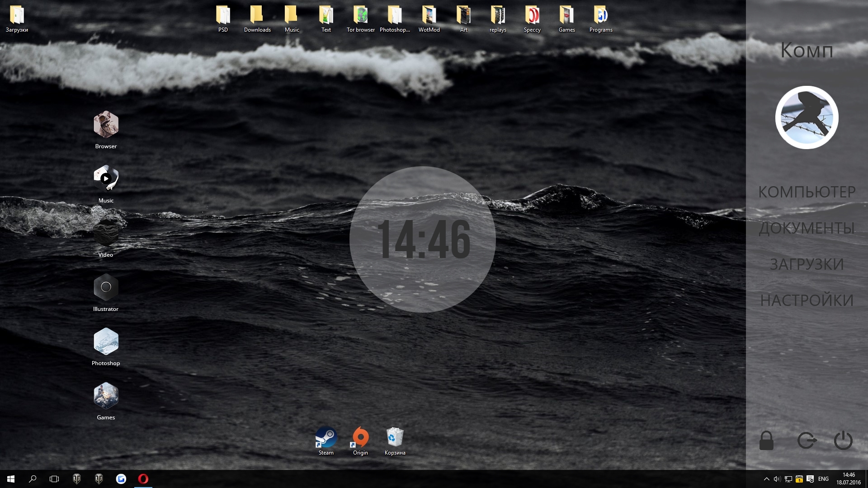The height and width of the screenshot is (488, 868).
Task: Click the volume speaker tray icon
Action: pos(777,479)
